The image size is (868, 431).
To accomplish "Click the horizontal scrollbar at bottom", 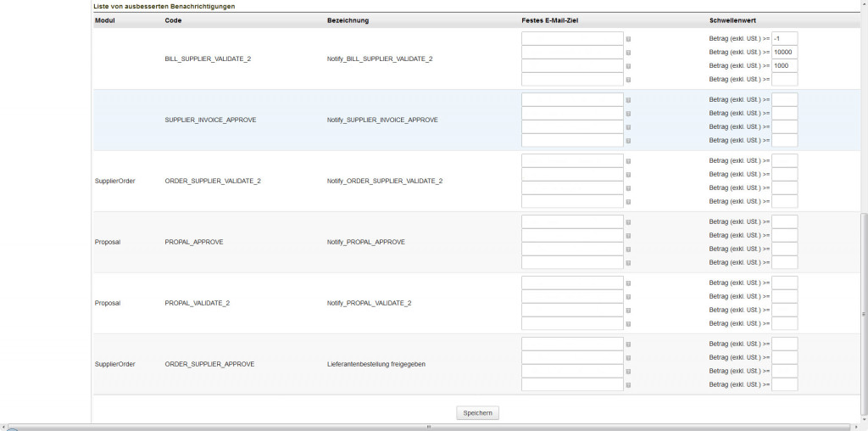I will click(x=429, y=427).
